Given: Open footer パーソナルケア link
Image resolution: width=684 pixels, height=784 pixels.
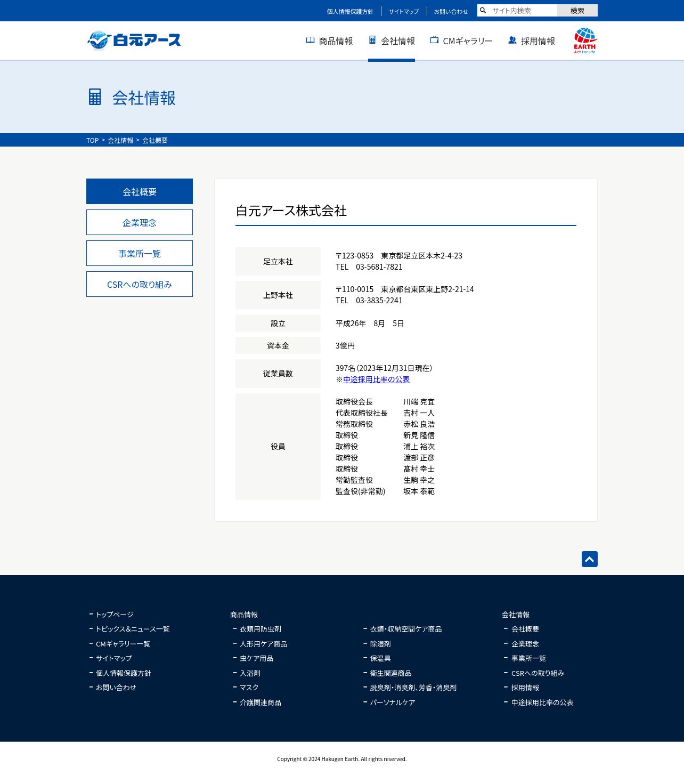Looking at the screenshot, I should click(393, 702).
